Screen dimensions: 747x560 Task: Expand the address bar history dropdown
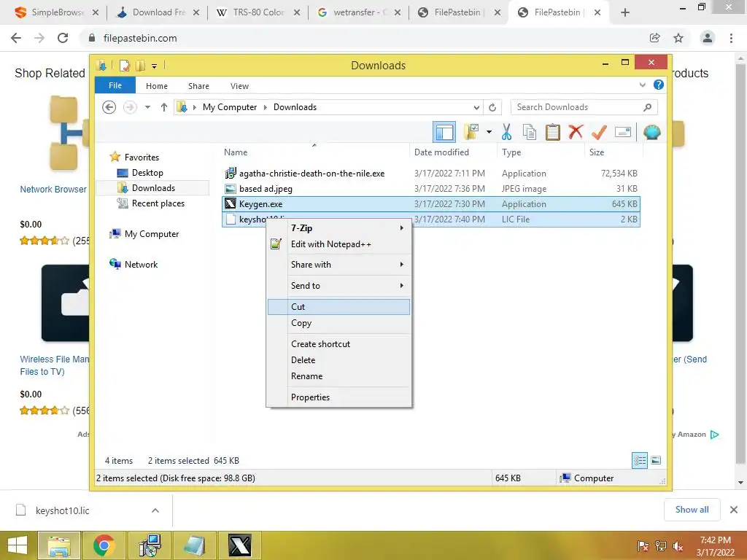click(476, 107)
